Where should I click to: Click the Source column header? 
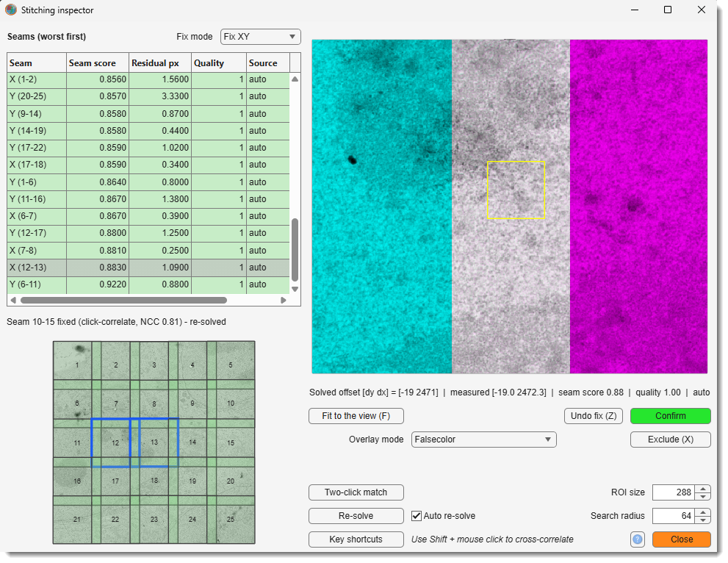[x=268, y=63]
